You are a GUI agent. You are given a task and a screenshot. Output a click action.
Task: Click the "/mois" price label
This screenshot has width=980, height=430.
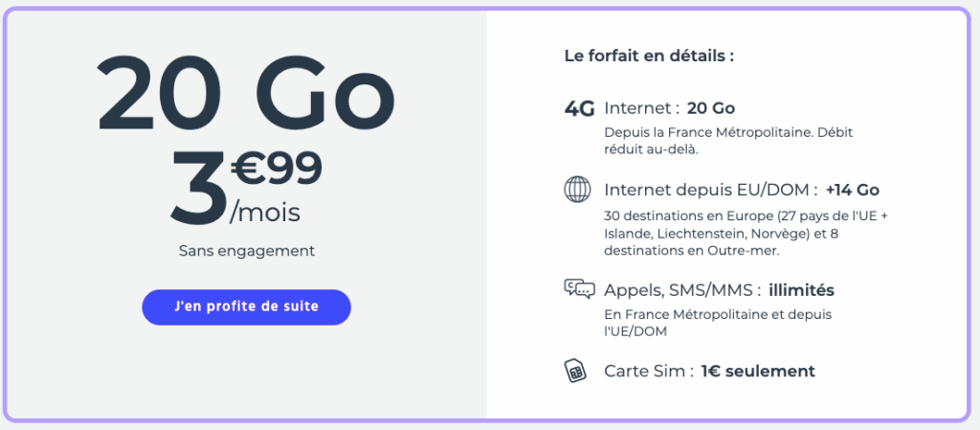coord(265,212)
